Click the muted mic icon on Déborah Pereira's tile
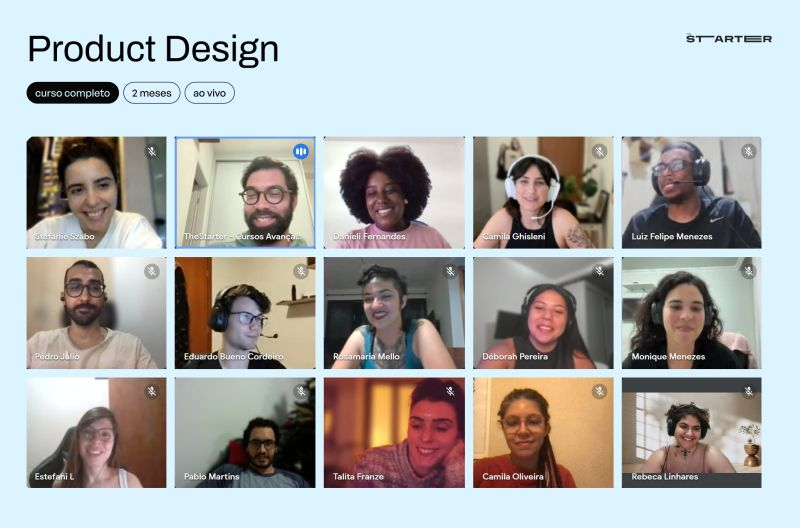This screenshot has width=800, height=528. pyautogui.click(x=599, y=271)
